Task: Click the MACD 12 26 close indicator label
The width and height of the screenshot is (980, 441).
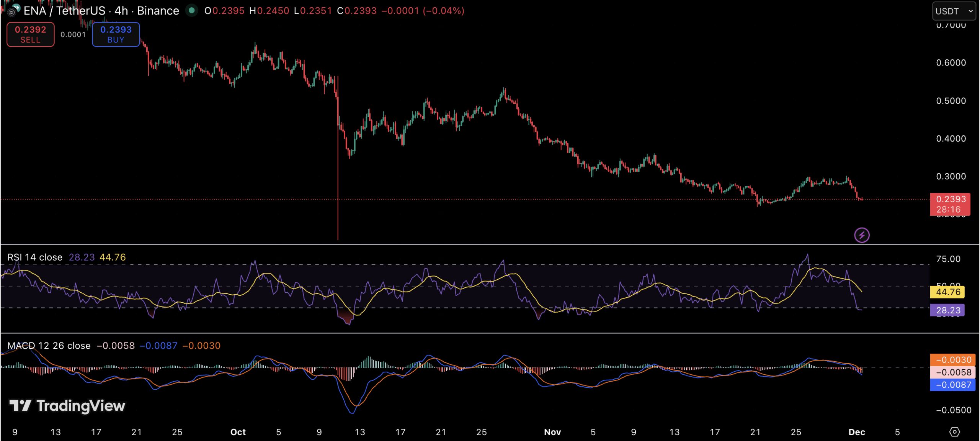Action: 49,345
